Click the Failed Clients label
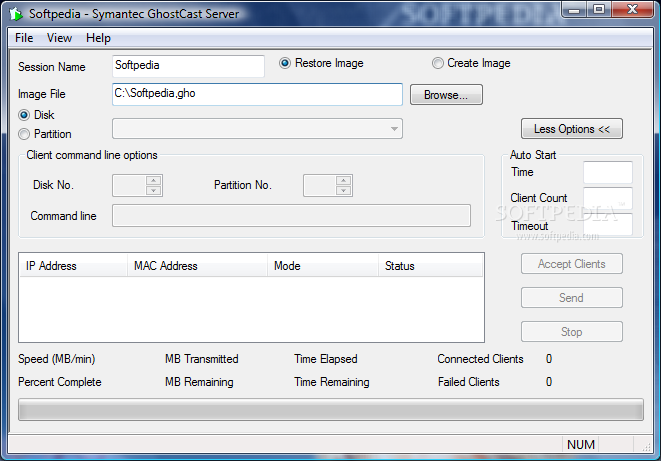This screenshot has width=661, height=461. [468, 382]
